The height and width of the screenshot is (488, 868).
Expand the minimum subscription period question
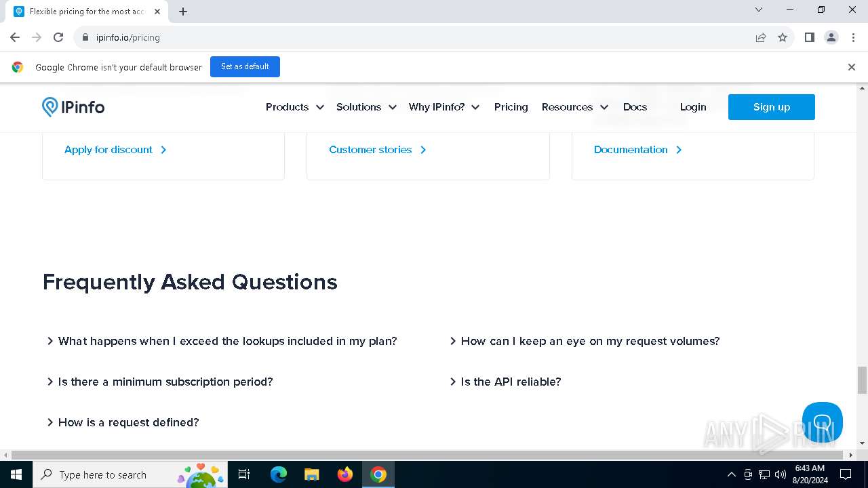click(159, 382)
